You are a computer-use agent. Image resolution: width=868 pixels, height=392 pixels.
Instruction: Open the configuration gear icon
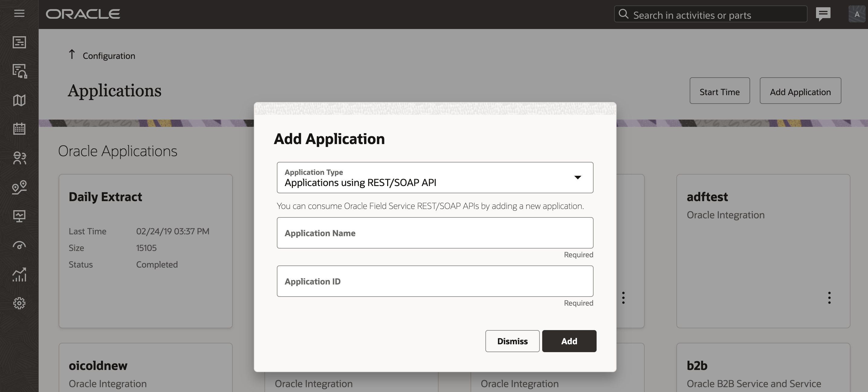pos(19,303)
